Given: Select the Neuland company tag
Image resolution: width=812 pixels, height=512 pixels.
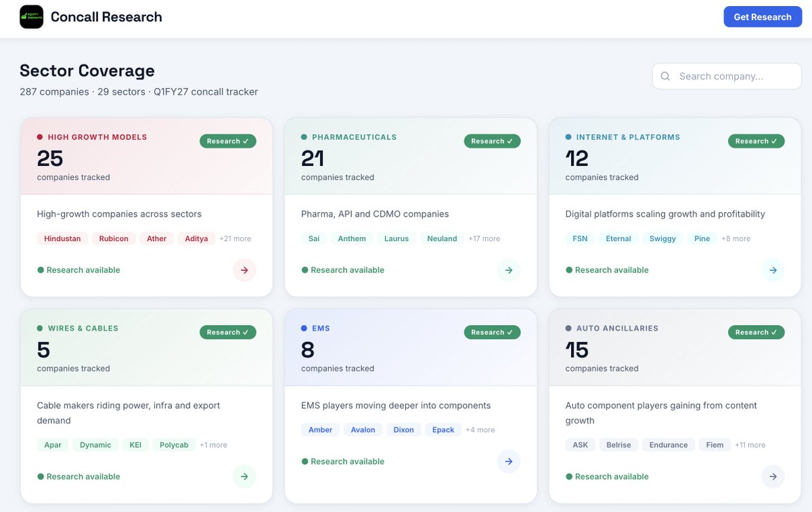Looking at the screenshot, I should tap(443, 238).
